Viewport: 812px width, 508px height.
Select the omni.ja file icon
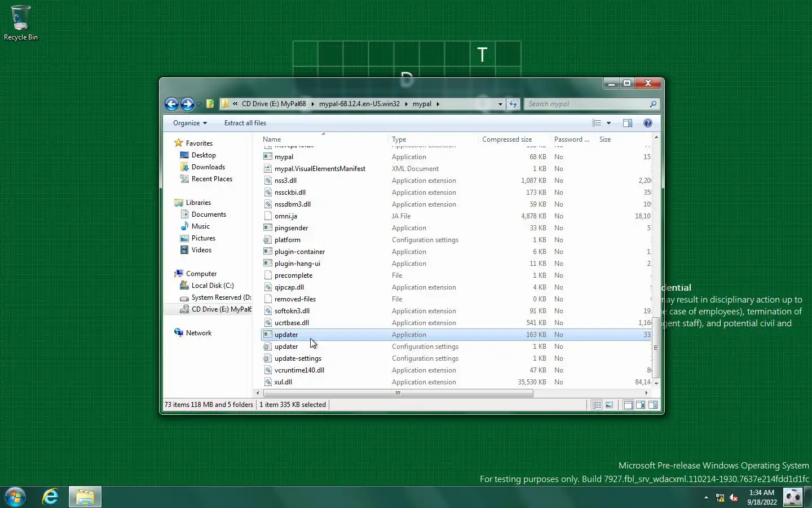tap(268, 216)
